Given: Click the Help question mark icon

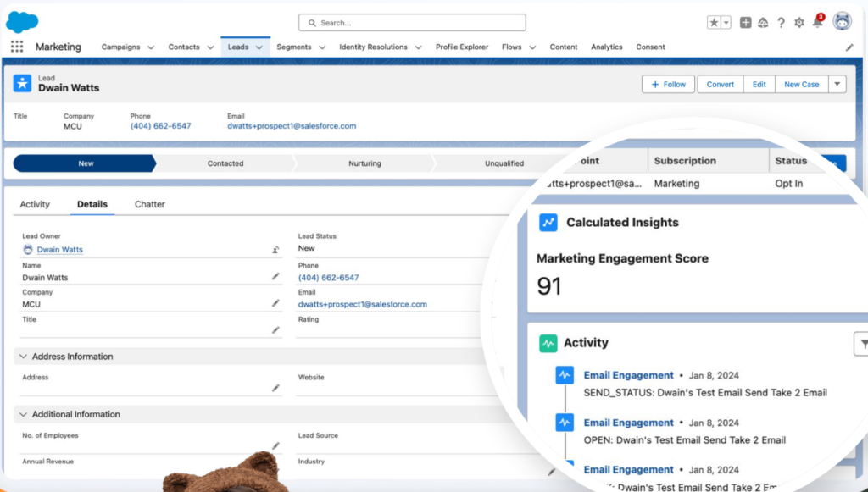Looking at the screenshot, I should pyautogui.click(x=781, y=23).
